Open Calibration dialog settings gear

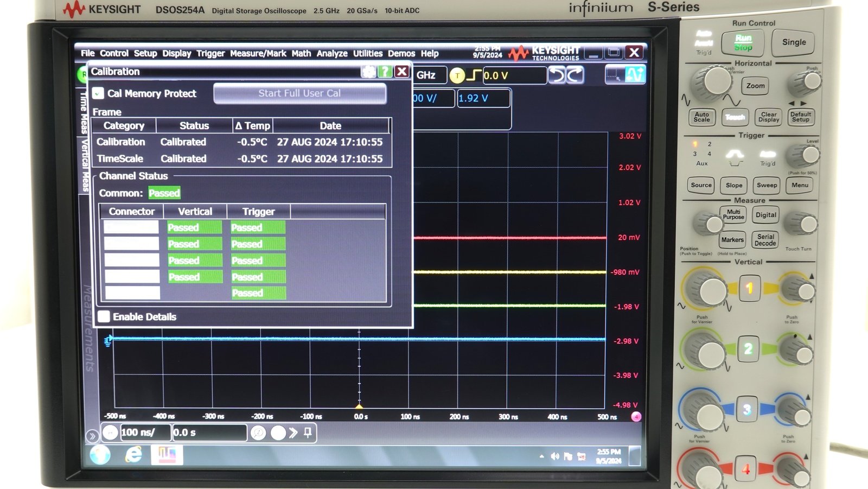(x=368, y=72)
